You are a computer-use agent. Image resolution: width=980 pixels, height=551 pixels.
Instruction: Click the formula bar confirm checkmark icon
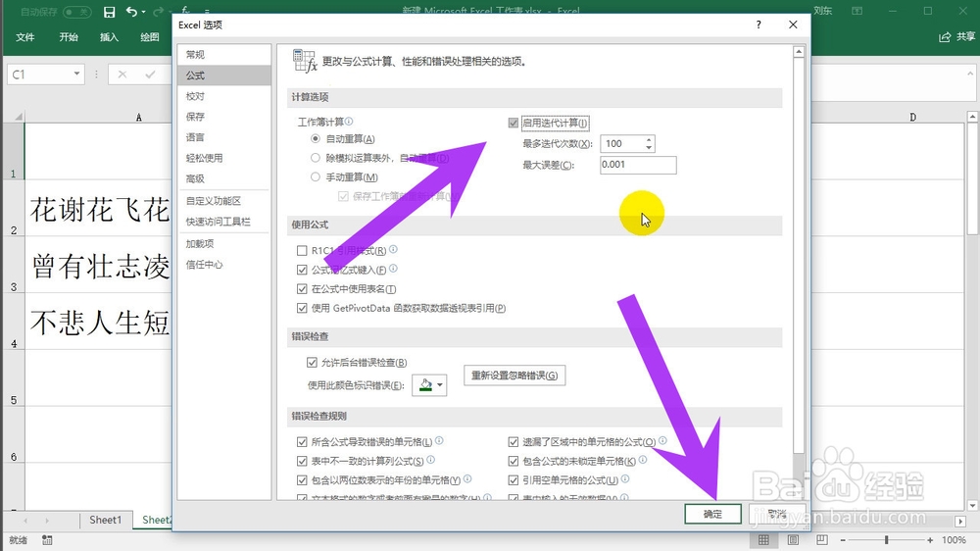(x=150, y=75)
